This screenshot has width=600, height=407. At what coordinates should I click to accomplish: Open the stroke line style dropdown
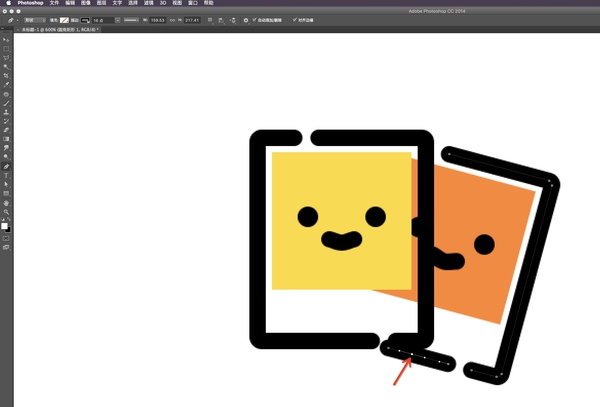[x=131, y=20]
